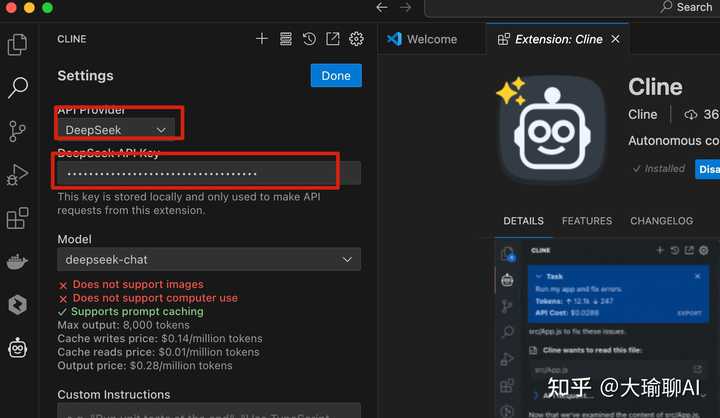
Task: Open the Explorer view in activity bar
Action: coord(17,45)
